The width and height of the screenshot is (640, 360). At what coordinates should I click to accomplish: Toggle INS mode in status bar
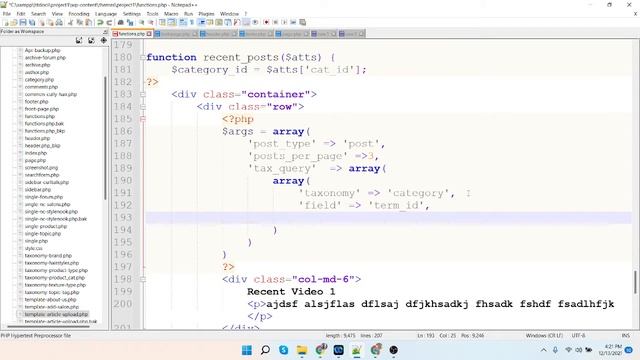point(625,336)
